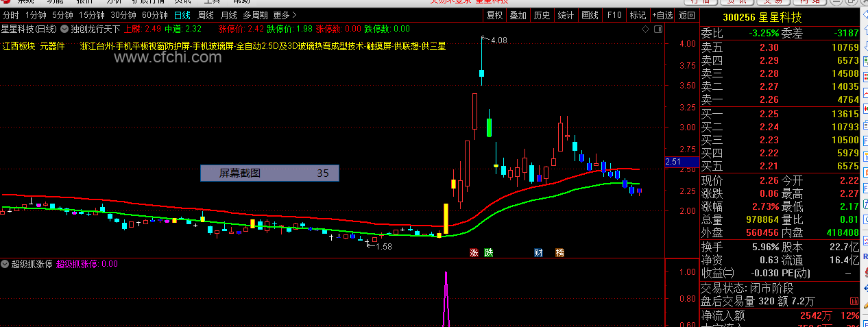
Task: Click the 复权 button
Action: pos(494,15)
